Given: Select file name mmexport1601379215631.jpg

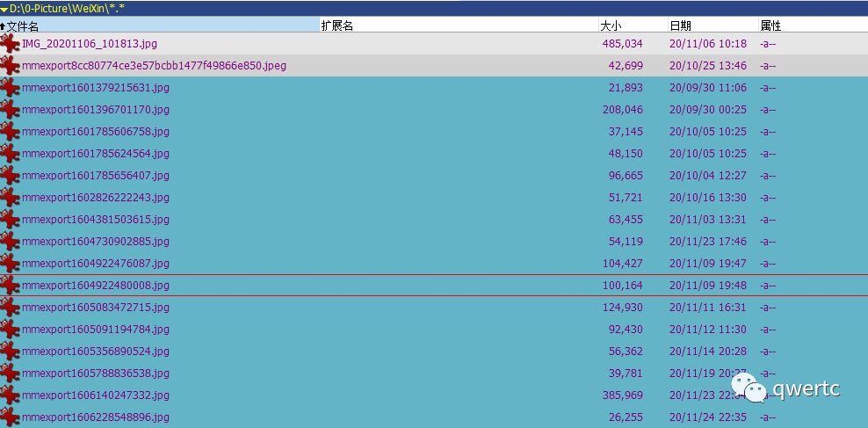Looking at the screenshot, I should coord(96,88).
